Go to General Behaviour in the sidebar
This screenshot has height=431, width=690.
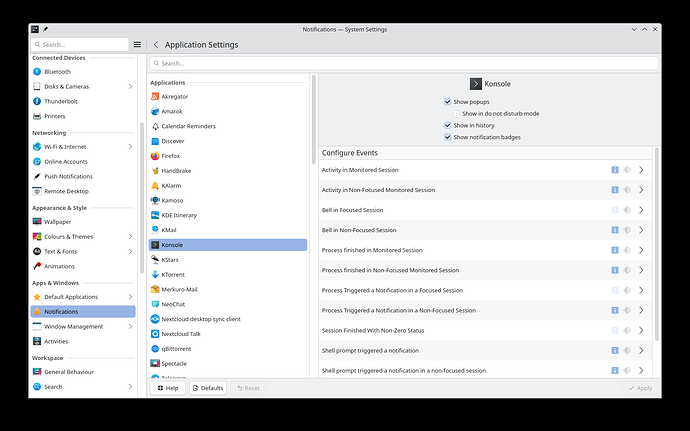point(70,372)
